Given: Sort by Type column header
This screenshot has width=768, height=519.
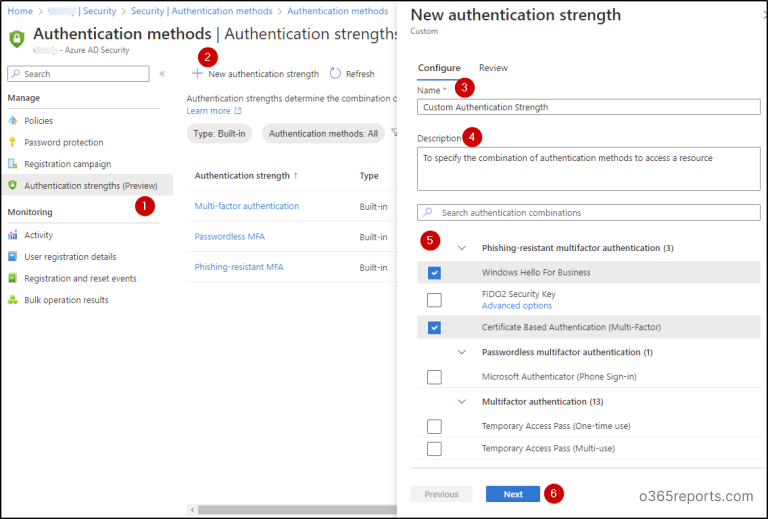Looking at the screenshot, I should tap(369, 176).
